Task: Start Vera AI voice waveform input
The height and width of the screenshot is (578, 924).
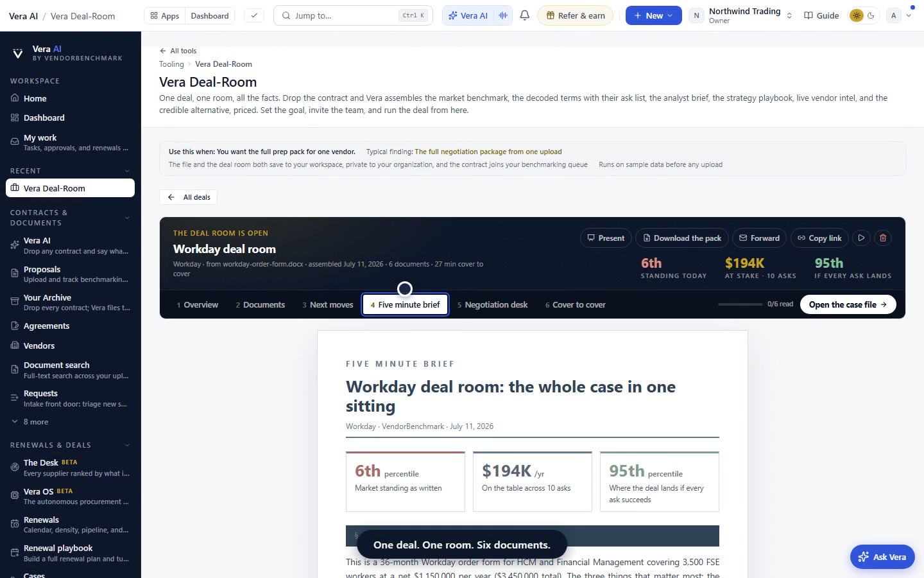Action: point(504,15)
